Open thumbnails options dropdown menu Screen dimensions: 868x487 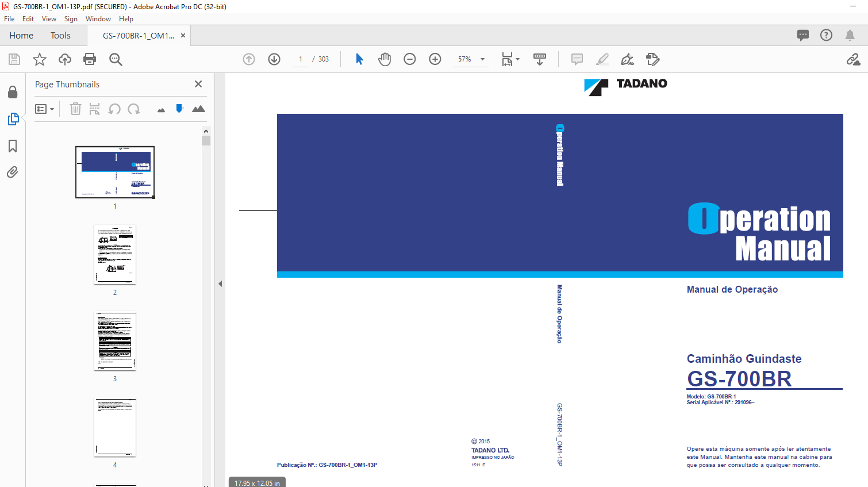[x=44, y=109]
